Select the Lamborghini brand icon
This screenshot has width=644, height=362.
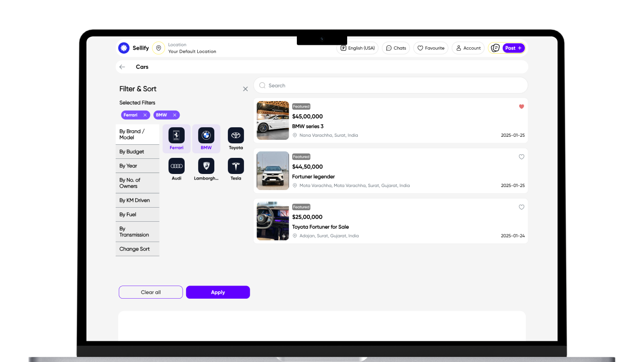tap(206, 166)
